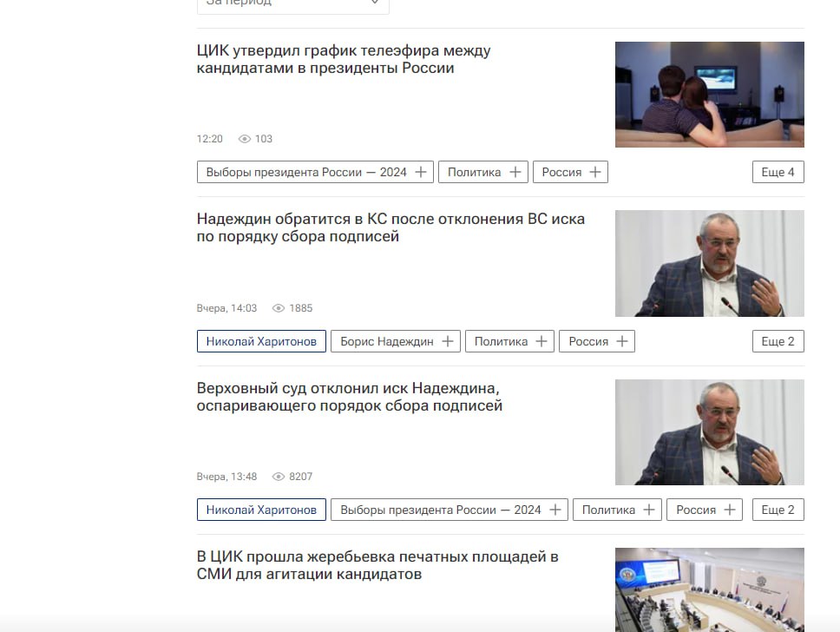Click plus on second article's 'Политика' tag
Viewport: 840px width, 632px height.
(541, 341)
